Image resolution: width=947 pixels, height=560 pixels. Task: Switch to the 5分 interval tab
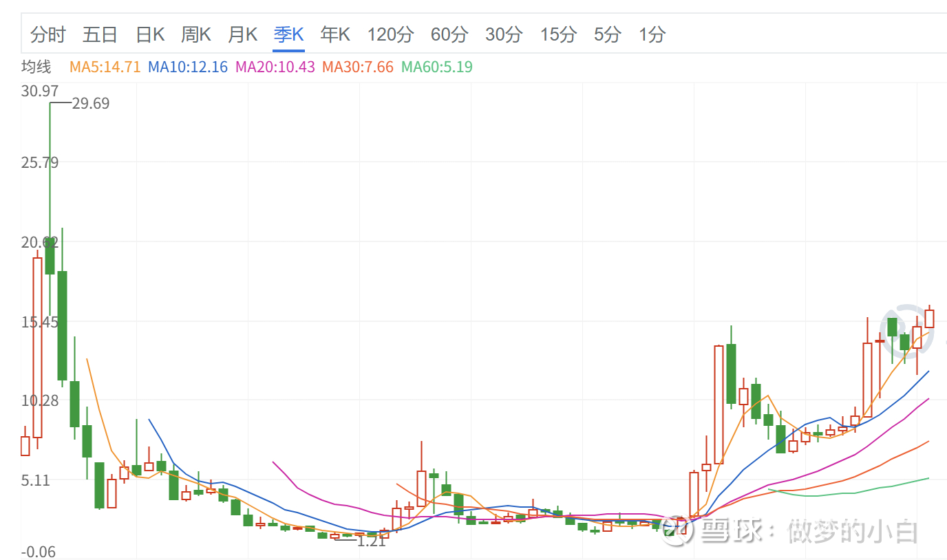coord(608,34)
